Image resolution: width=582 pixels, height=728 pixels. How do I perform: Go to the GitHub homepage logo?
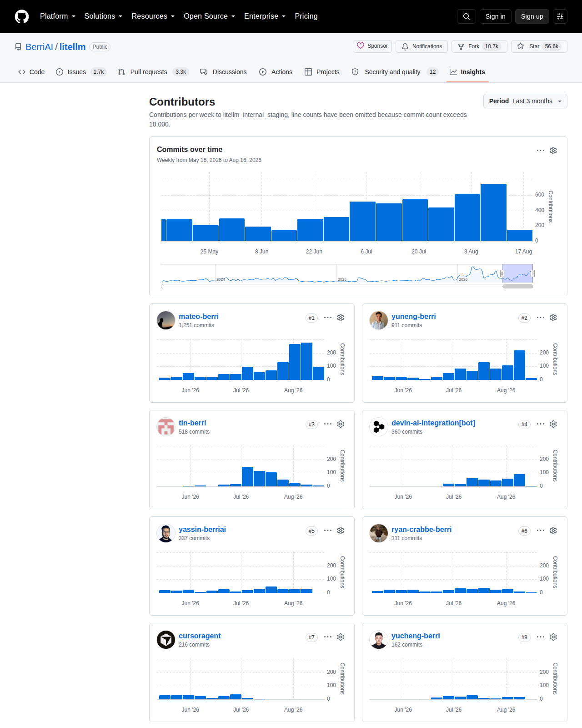click(22, 16)
